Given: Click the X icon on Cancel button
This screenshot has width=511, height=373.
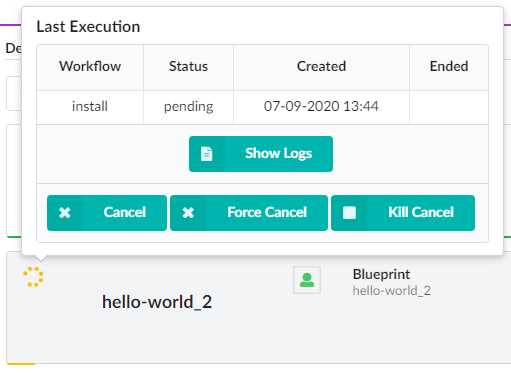Looking at the screenshot, I should coord(65,213).
